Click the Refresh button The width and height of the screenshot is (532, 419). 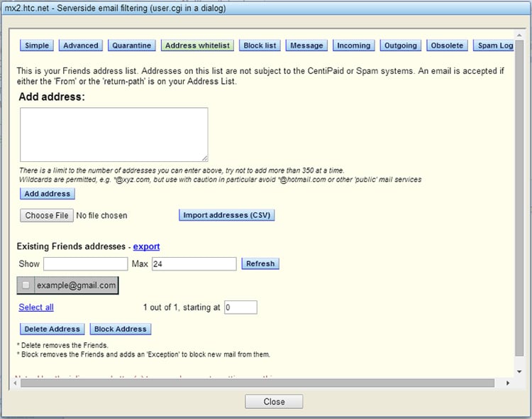coord(260,263)
